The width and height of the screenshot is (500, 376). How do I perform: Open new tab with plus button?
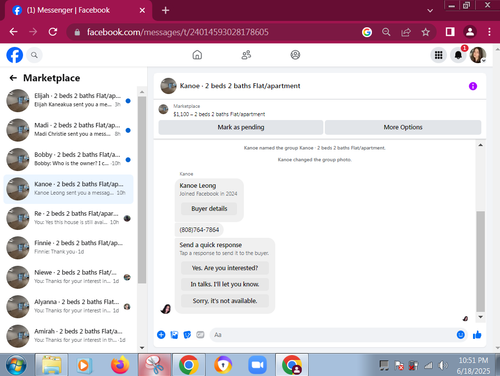165,10
